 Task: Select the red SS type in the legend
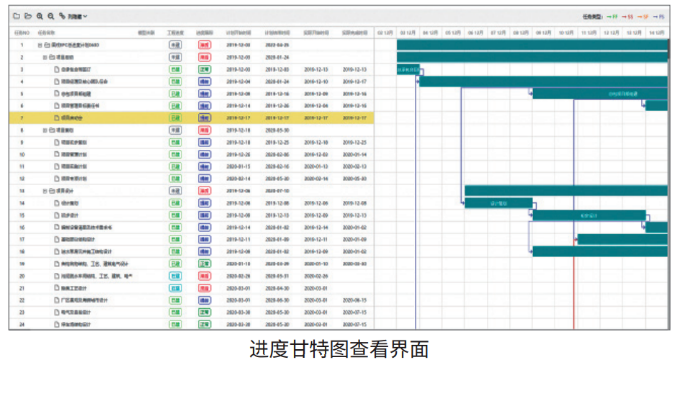coord(627,17)
